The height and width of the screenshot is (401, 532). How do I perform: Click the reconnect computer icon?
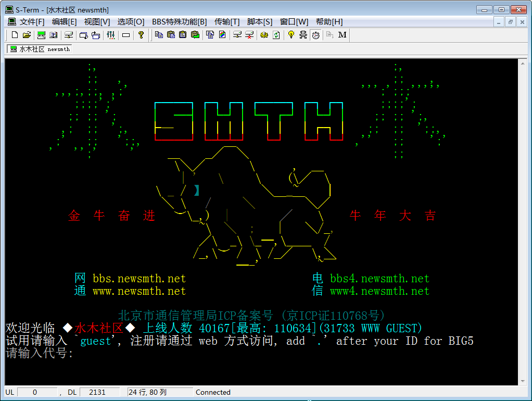pos(237,35)
